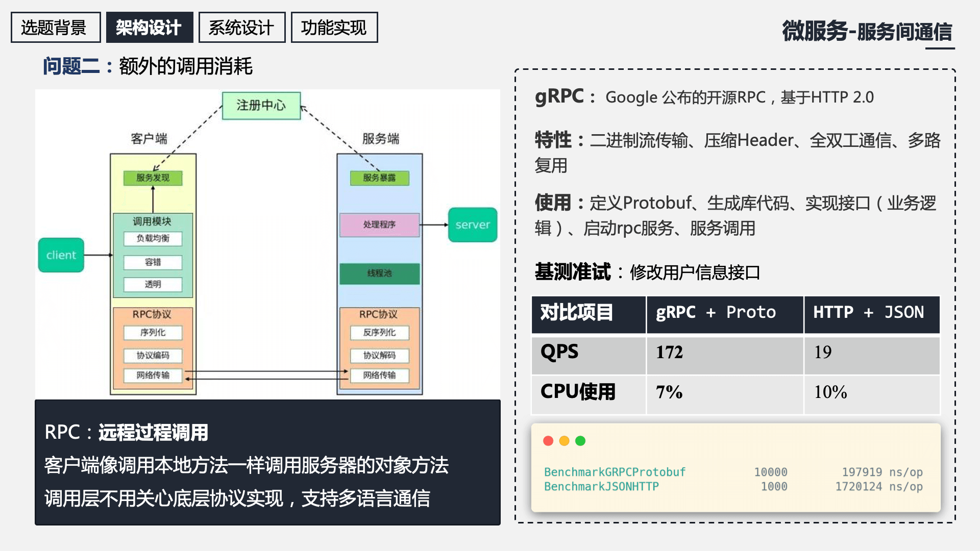Select the 处理程序 pink block
The width and height of the screenshot is (980, 551).
point(379,224)
